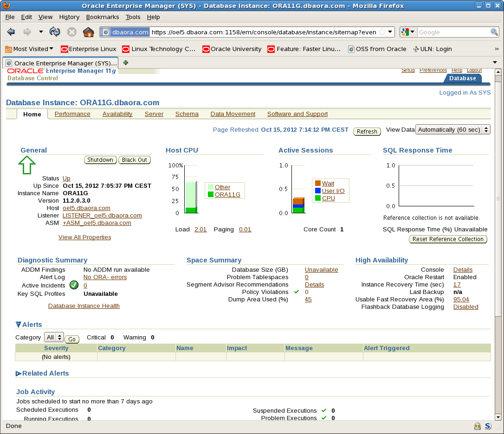Click the green ORA11G legend swatch

[x=211, y=194]
